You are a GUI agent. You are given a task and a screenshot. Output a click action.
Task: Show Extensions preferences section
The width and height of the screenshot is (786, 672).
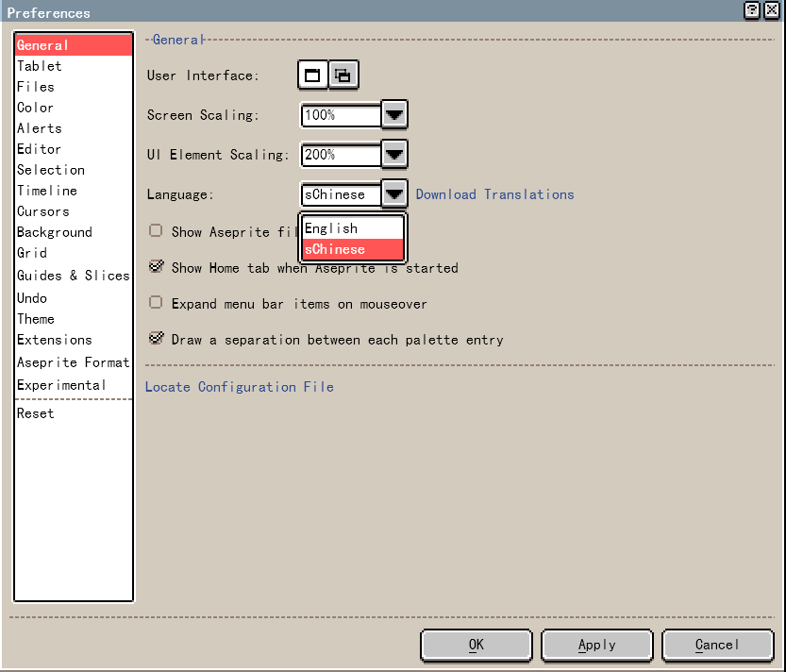pyautogui.click(x=74, y=340)
